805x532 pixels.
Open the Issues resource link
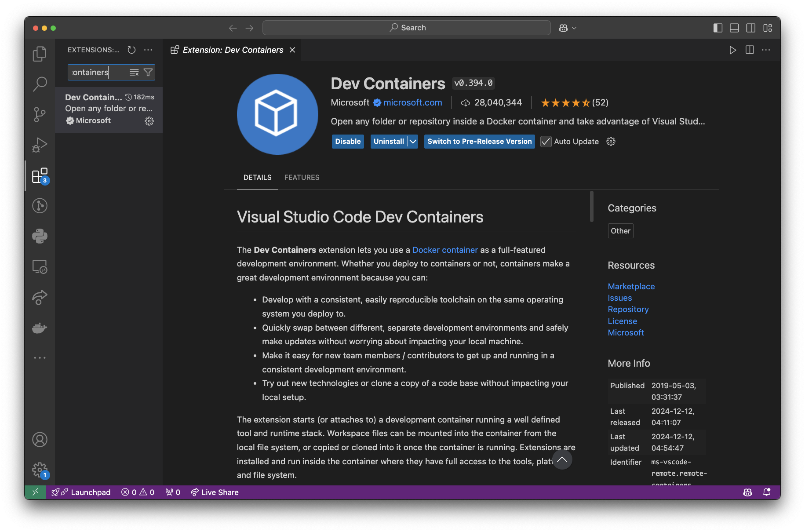coord(619,298)
